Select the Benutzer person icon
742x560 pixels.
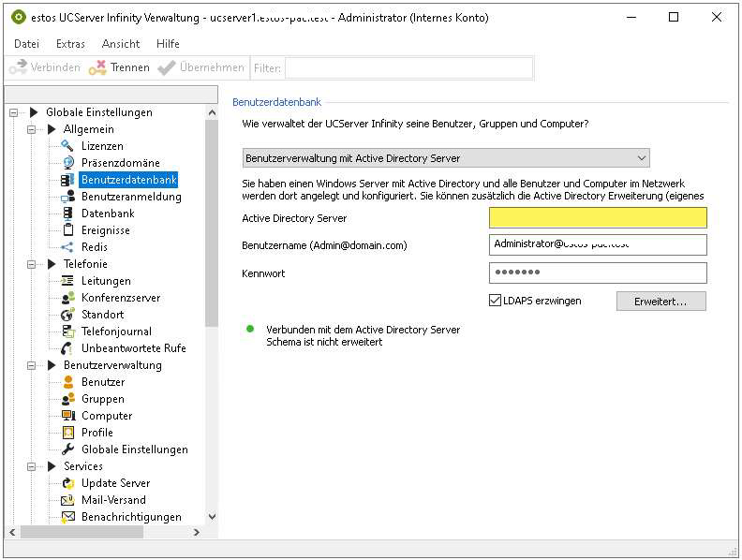click(67, 382)
